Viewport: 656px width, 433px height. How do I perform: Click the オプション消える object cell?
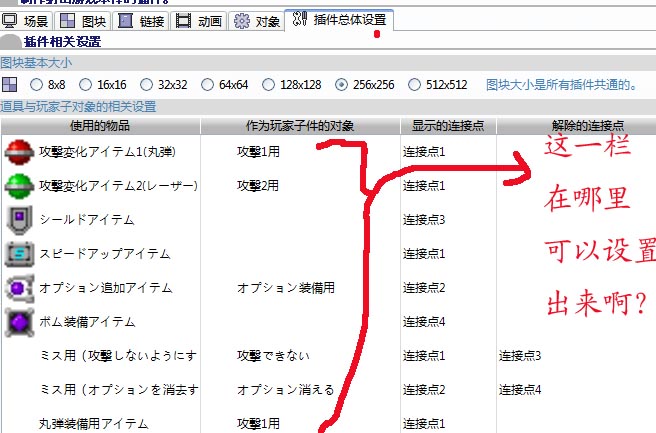coord(286,389)
